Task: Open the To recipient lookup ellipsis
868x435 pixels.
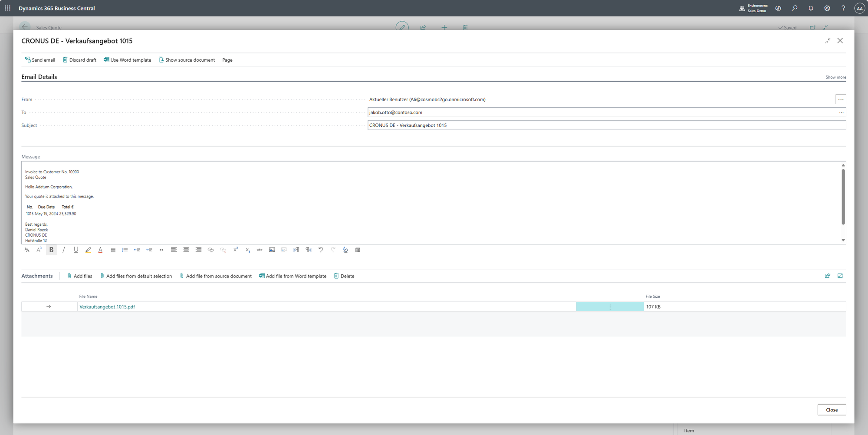Action: (841, 112)
